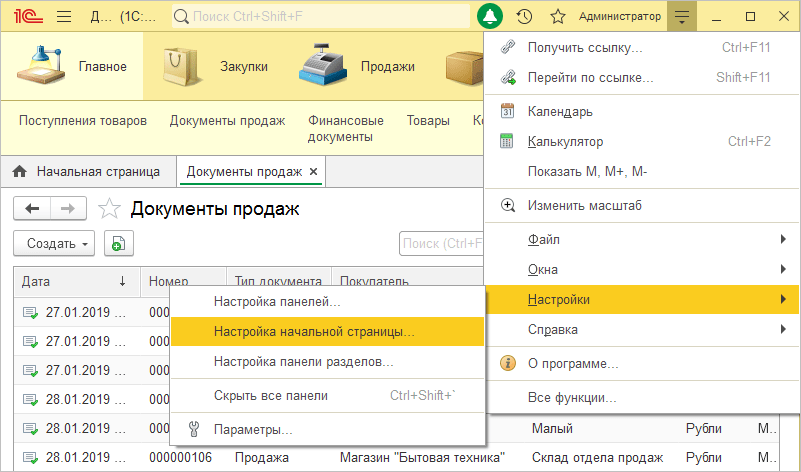Viewport: 801px width, 472px height.
Task: Open Параметры submenu item
Action: point(327,430)
